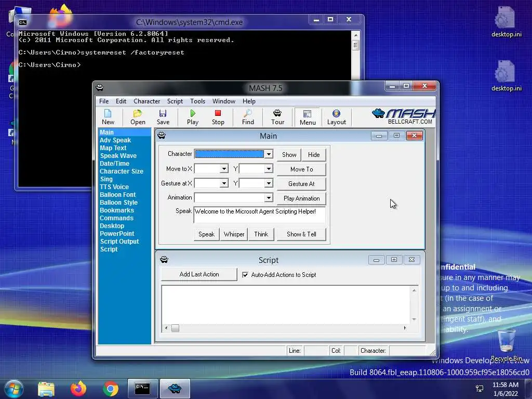Select Bookmarks in the sidebar
The width and height of the screenshot is (532, 399).
117,210
